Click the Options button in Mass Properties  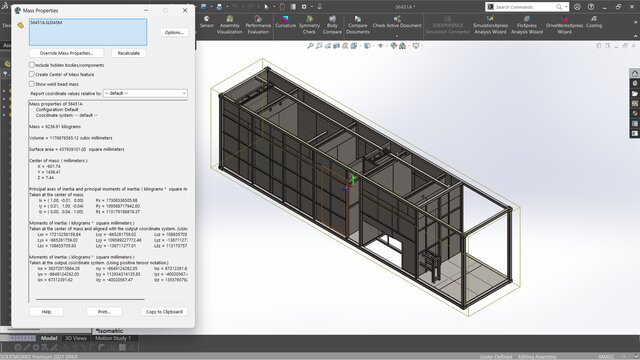click(174, 32)
